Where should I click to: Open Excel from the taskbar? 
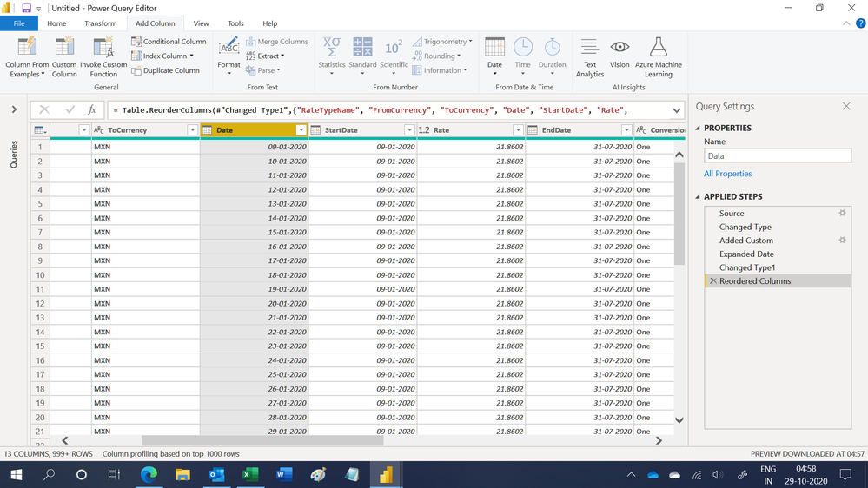pos(250,474)
